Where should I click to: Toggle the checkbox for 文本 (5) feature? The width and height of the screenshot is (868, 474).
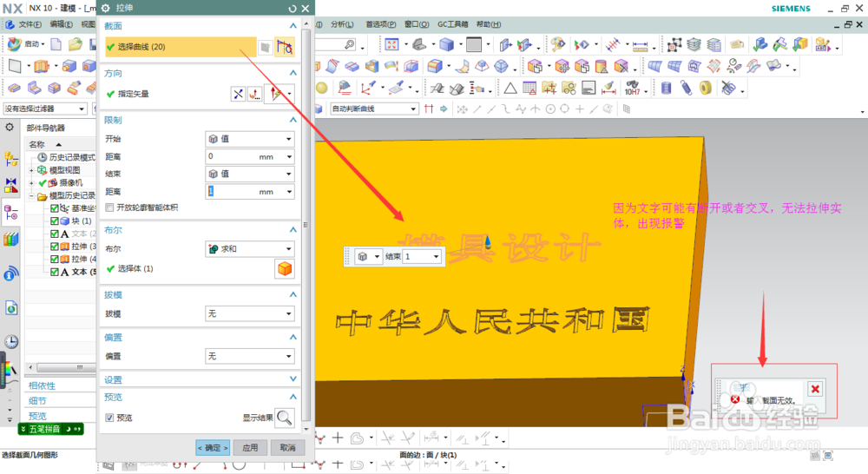pos(54,272)
